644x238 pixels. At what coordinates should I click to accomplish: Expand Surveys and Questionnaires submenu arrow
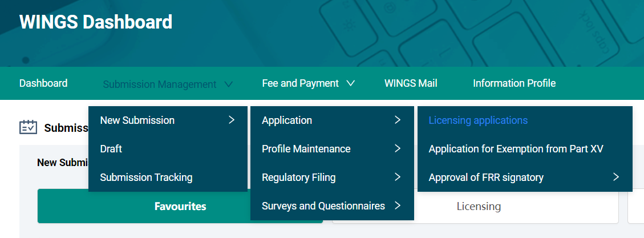(398, 205)
